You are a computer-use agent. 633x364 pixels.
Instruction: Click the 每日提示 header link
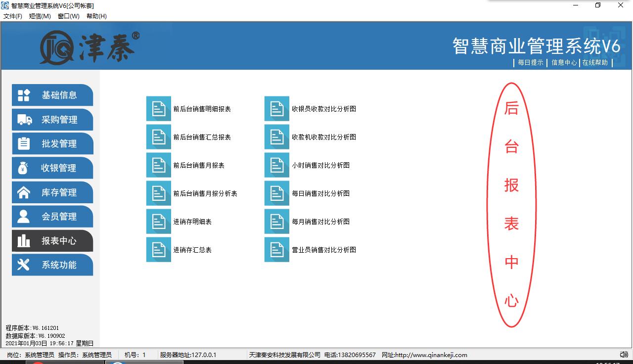[x=530, y=63]
